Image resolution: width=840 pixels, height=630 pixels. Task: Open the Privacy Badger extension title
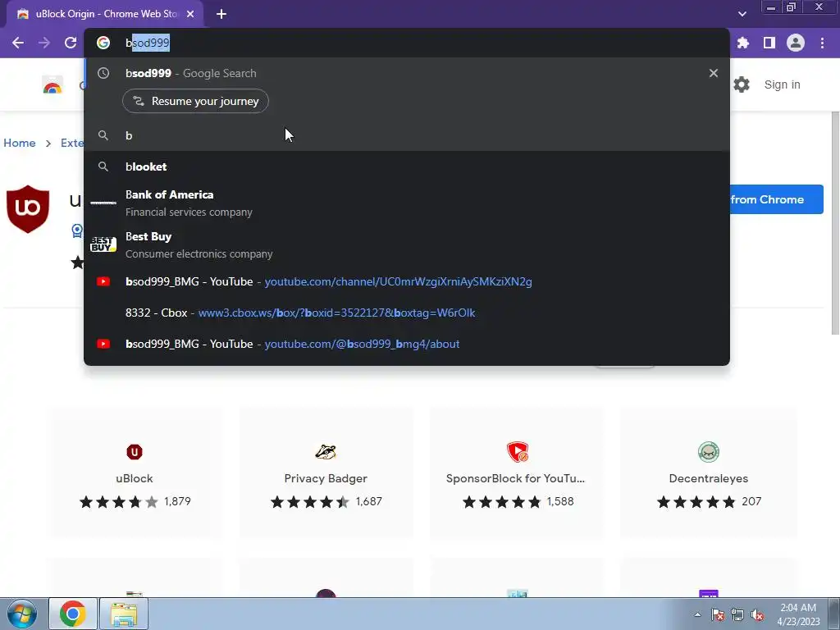pos(326,478)
